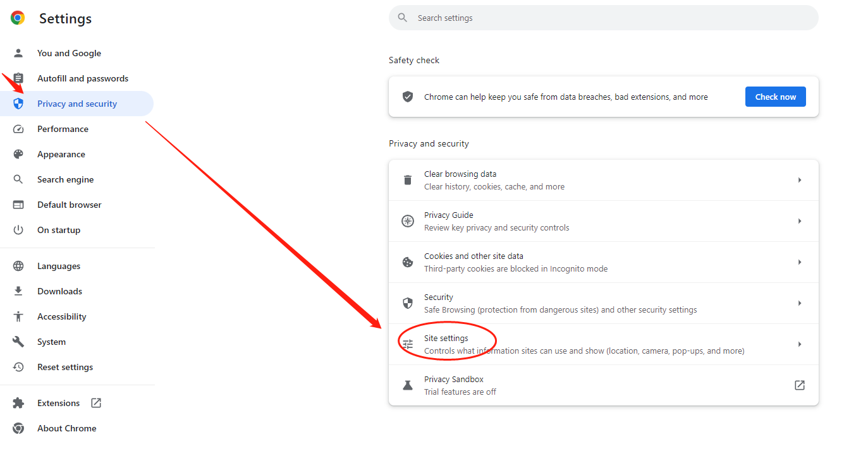The width and height of the screenshot is (868, 468).
Task: Click the About Chrome logo icon
Action: [x=18, y=428]
